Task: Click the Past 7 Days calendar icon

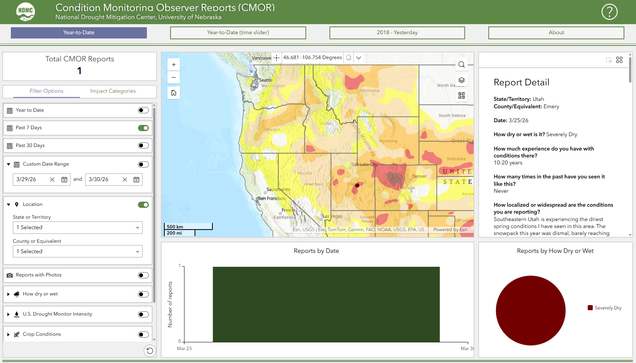Action: (x=10, y=128)
